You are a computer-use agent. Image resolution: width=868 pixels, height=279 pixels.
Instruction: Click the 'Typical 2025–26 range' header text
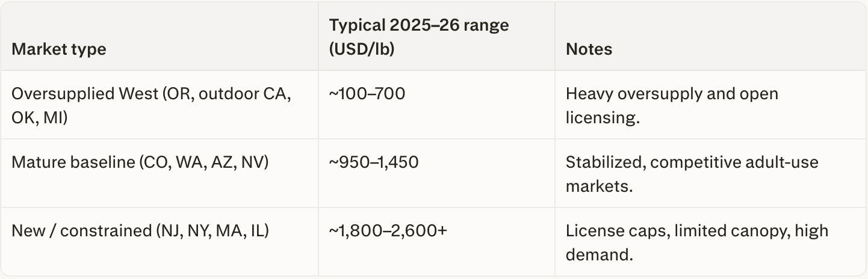[x=418, y=25]
